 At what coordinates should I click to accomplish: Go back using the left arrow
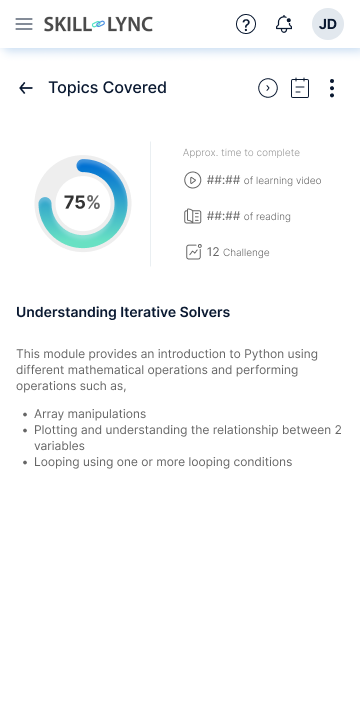point(26,88)
